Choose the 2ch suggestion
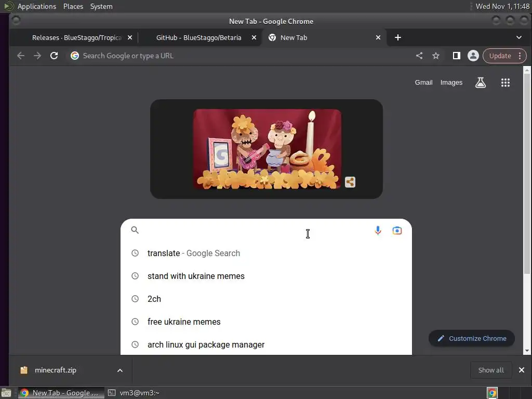 (266, 299)
